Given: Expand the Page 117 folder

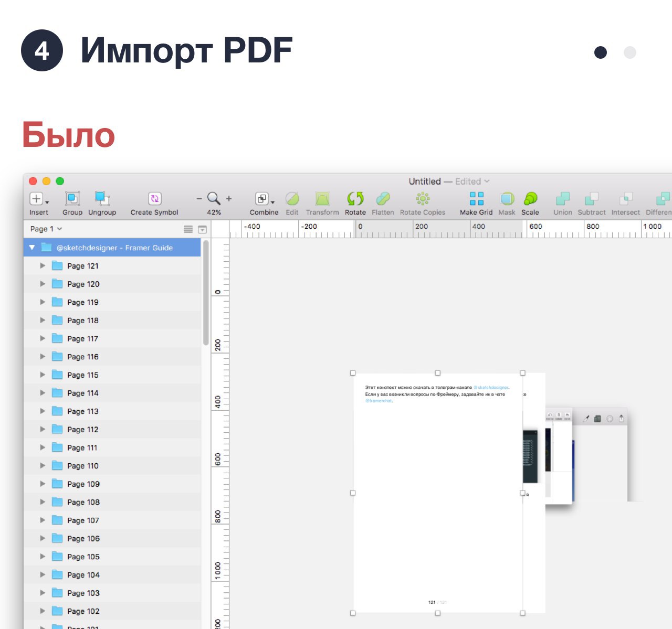Looking at the screenshot, I should [x=43, y=338].
